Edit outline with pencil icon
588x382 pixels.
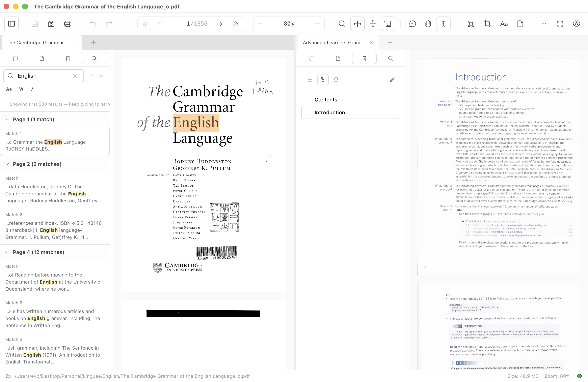coord(392,80)
